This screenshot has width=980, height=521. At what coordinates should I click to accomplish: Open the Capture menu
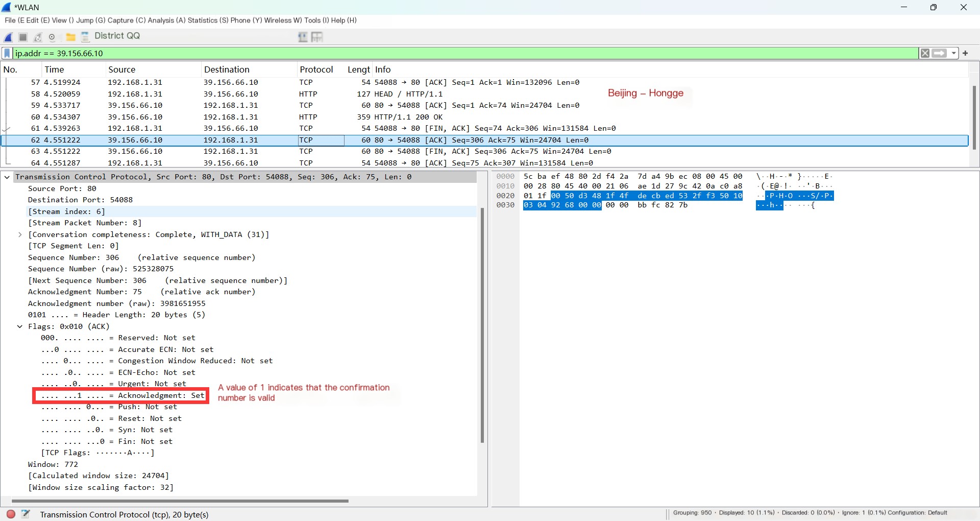(127, 20)
